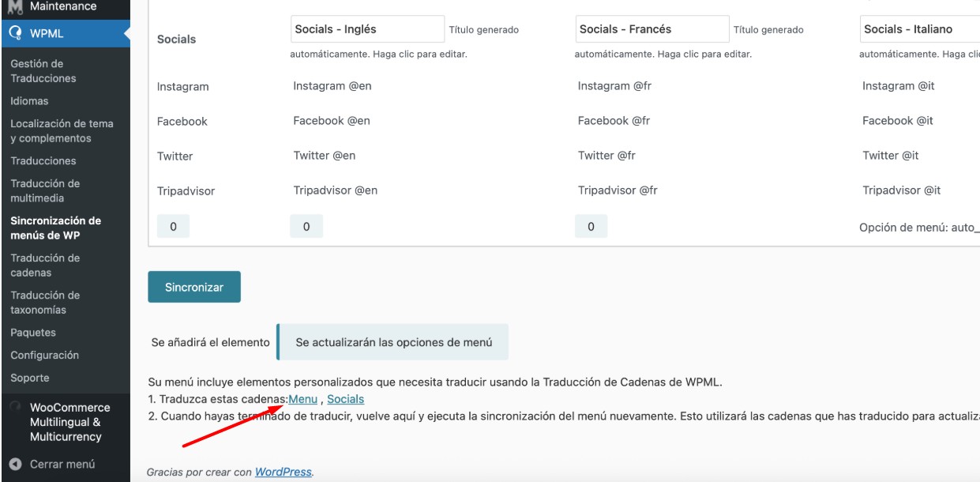Click the 0 count below Tripadvisor @fr
980x482 pixels.
click(x=591, y=227)
